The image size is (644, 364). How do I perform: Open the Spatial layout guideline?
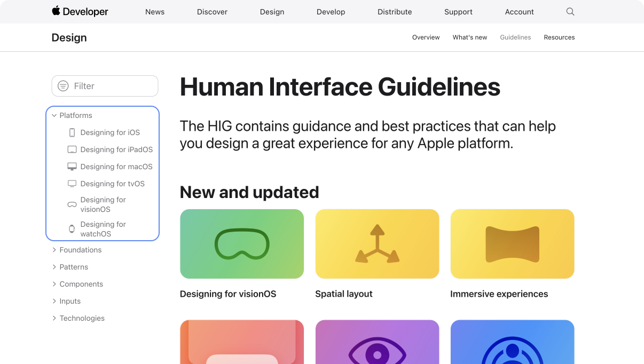tap(377, 244)
